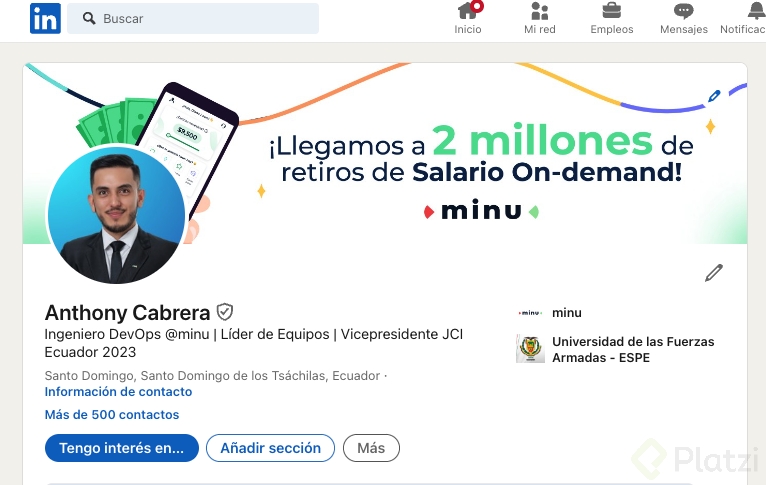Edit the cover banner with pencil icon
Image resolution: width=766 pixels, height=485 pixels.
click(x=714, y=96)
